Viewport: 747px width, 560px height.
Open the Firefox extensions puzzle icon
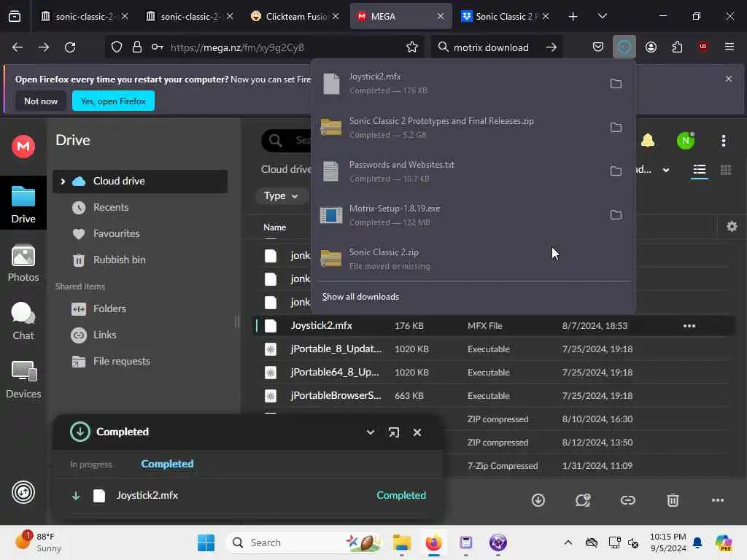coord(677,47)
